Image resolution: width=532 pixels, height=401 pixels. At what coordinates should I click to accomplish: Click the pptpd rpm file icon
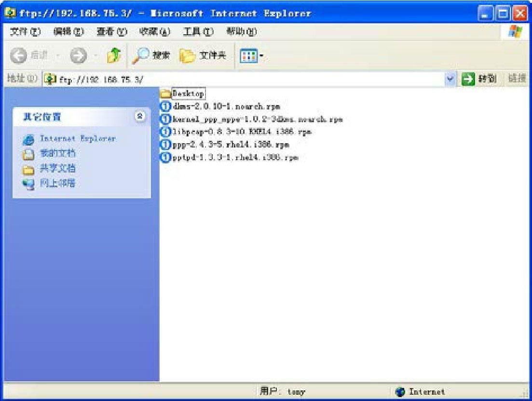[x=165, y=158]
